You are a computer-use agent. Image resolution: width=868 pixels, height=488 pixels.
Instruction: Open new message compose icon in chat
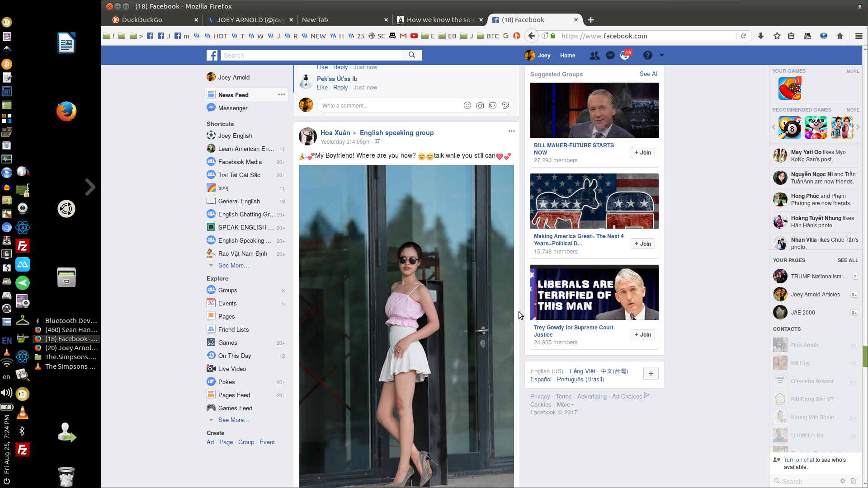[x=854, y=481]
